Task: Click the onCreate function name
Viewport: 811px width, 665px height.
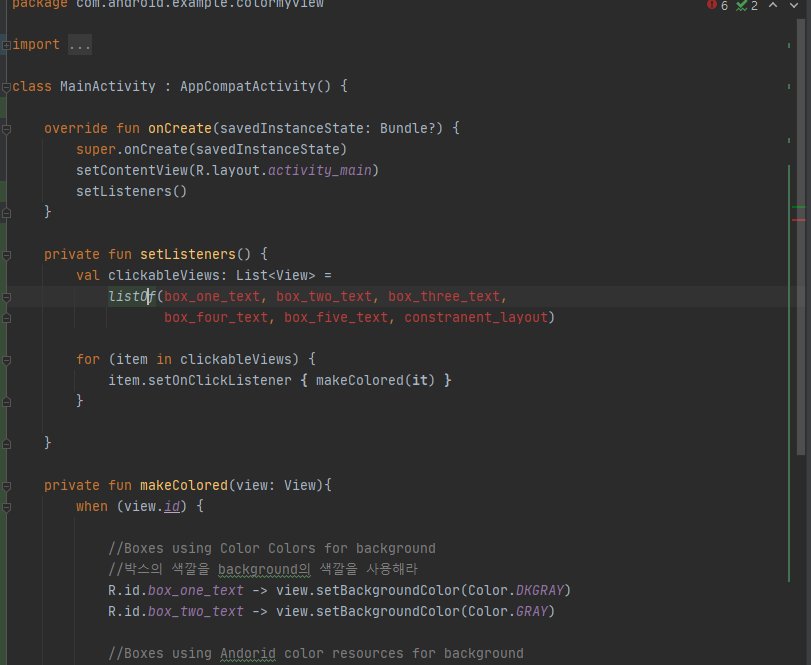Action: 180,128
